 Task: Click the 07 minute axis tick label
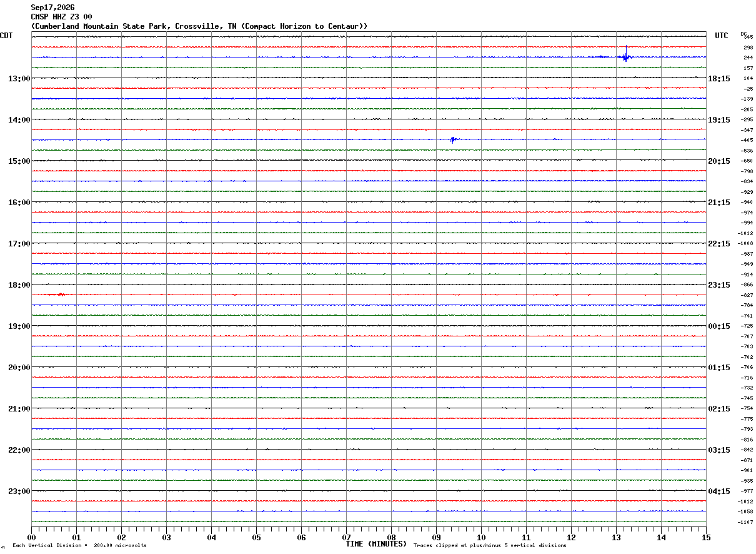(x=346, y=537)
